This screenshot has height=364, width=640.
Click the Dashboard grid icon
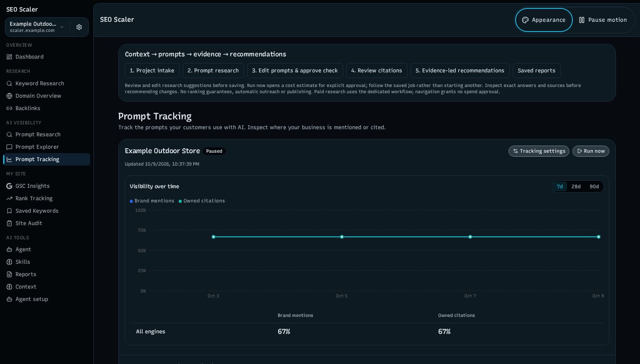[x=9, y=57]
